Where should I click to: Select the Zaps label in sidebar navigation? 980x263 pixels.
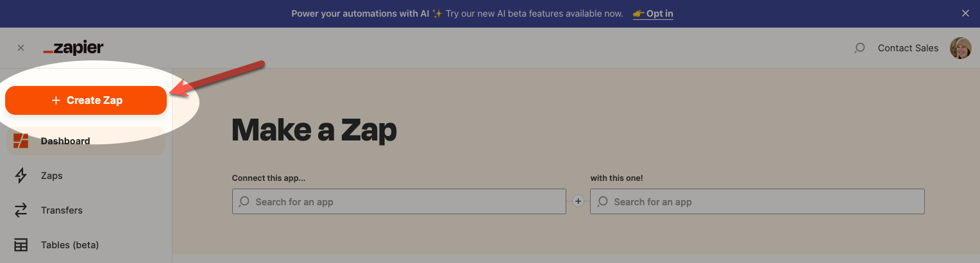pyautogui.click(x=52, y=176)
